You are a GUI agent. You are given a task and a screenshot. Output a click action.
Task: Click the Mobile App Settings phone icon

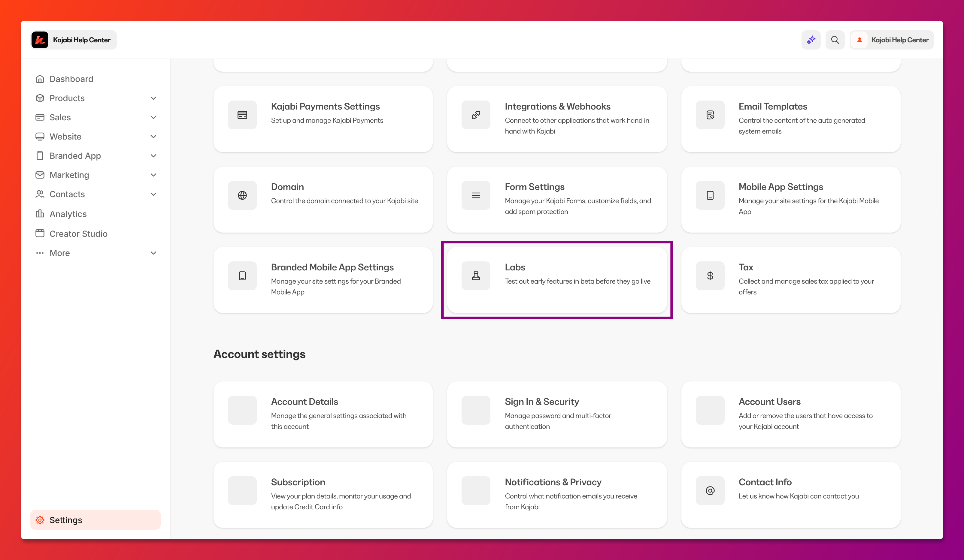[710, 195]
